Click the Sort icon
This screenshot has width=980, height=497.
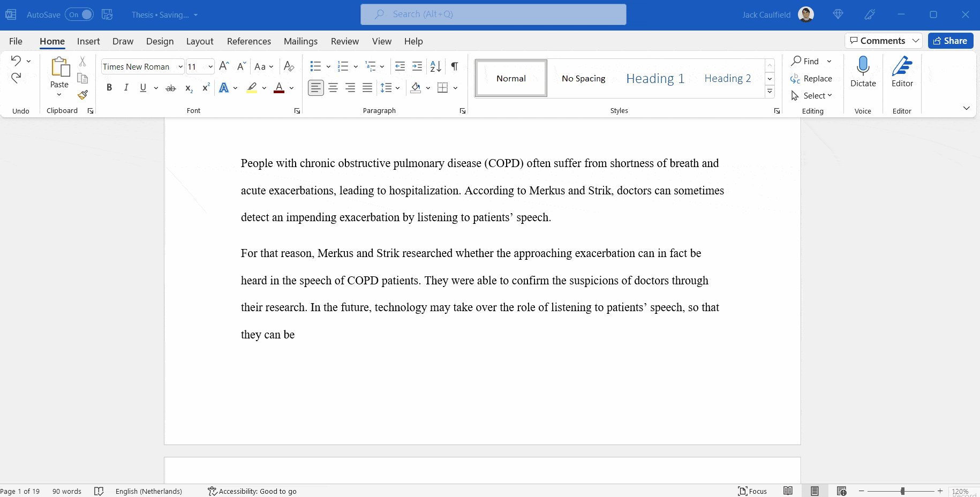(x=435, y=66)
